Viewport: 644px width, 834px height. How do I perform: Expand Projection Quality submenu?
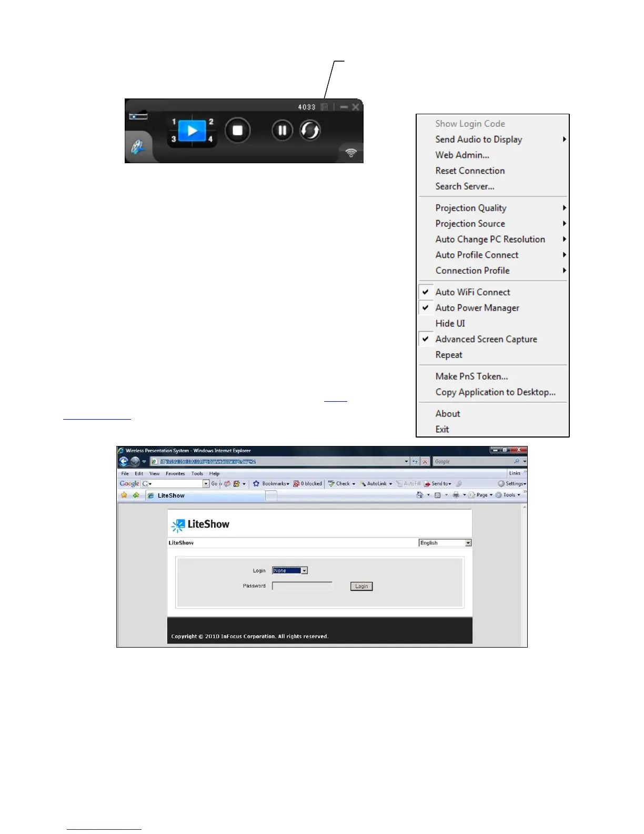pyautogui.click(x=492, y=208)
